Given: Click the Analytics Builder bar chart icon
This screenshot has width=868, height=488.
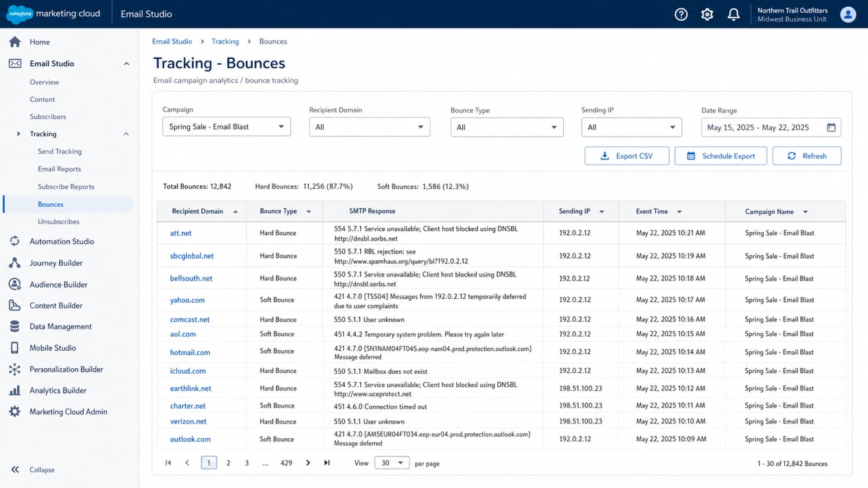Looking at the screenshot, I should (15, 390).
